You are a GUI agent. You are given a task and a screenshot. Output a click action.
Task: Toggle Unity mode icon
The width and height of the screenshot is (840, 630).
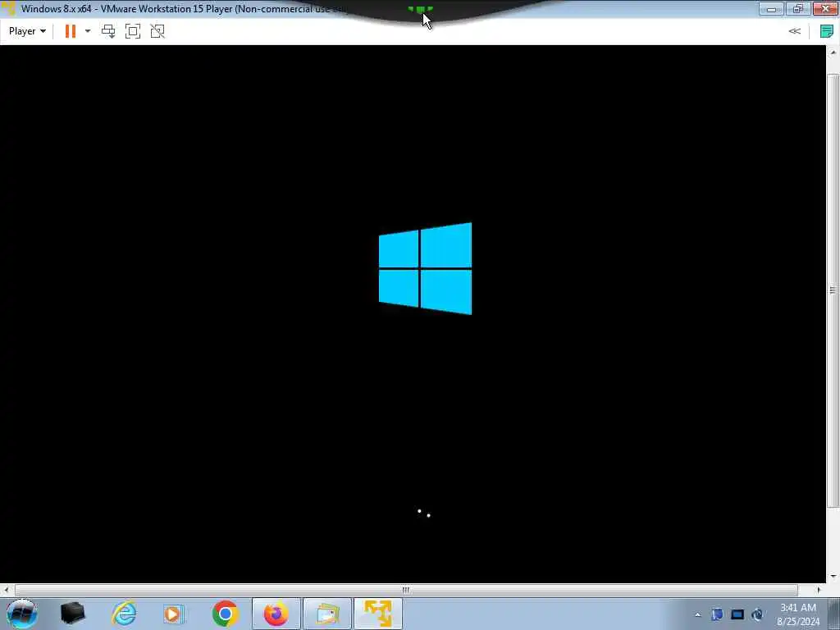157,31
